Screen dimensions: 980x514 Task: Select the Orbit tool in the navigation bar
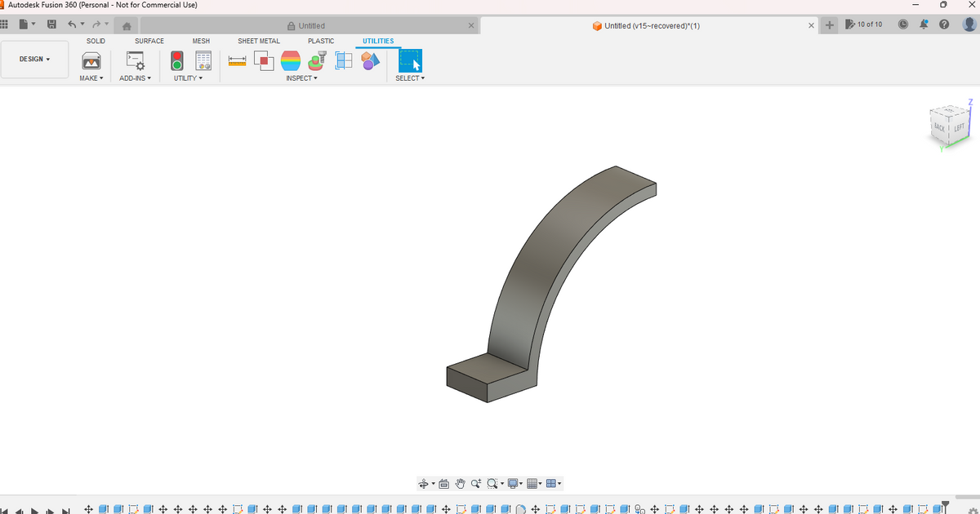423,483
